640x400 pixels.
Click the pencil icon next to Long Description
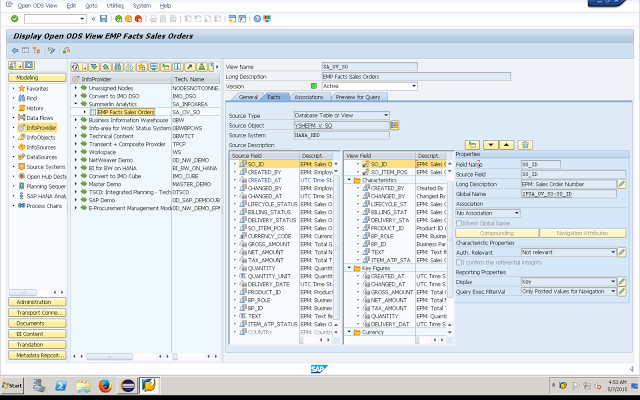pyautogui.click(x=621, y=184)
